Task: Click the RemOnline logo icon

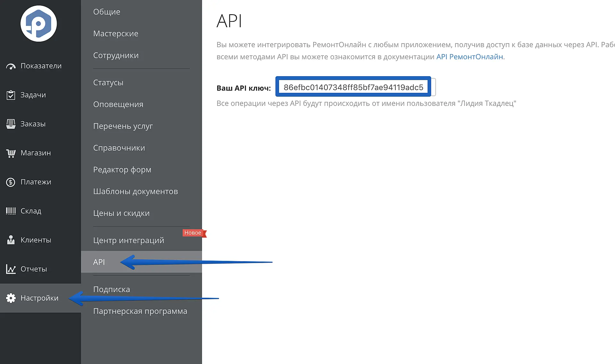Action: pos(38,24)
